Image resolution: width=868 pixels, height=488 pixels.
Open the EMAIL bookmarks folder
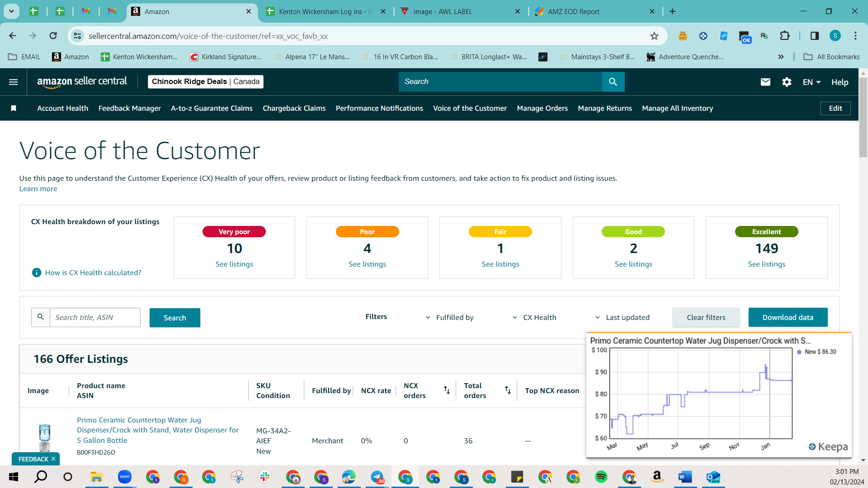pyautogui.click(x=24, y=57)
